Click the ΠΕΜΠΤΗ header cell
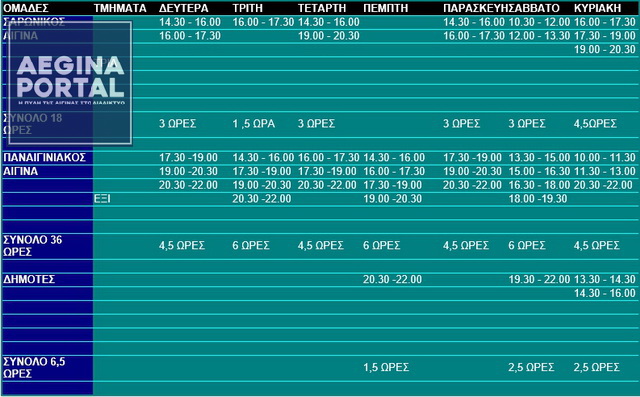 point(386,8)
